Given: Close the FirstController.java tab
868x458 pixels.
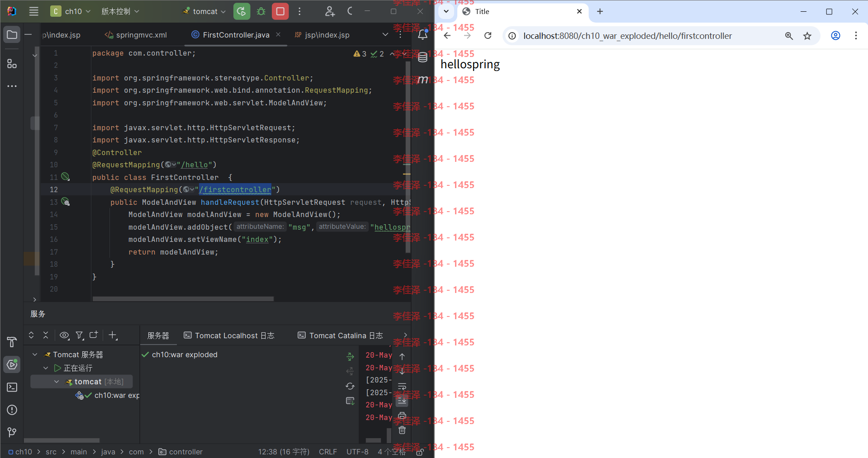Looking at the screenshot, I should (x=278, y=34).
